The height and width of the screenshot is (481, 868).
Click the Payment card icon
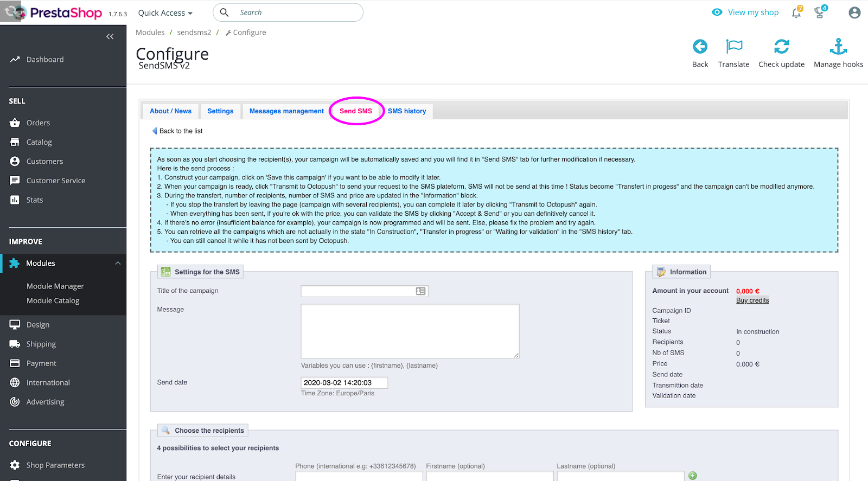[15, 363]
